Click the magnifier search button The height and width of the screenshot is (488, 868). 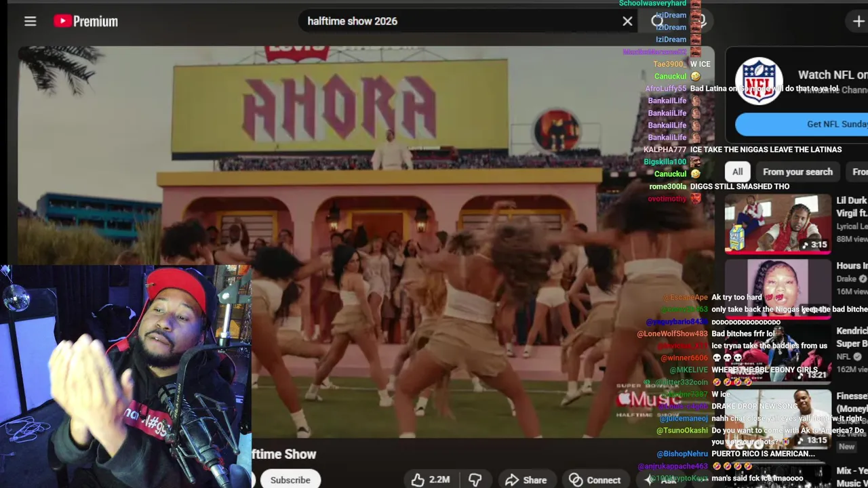tap(657, 21)
